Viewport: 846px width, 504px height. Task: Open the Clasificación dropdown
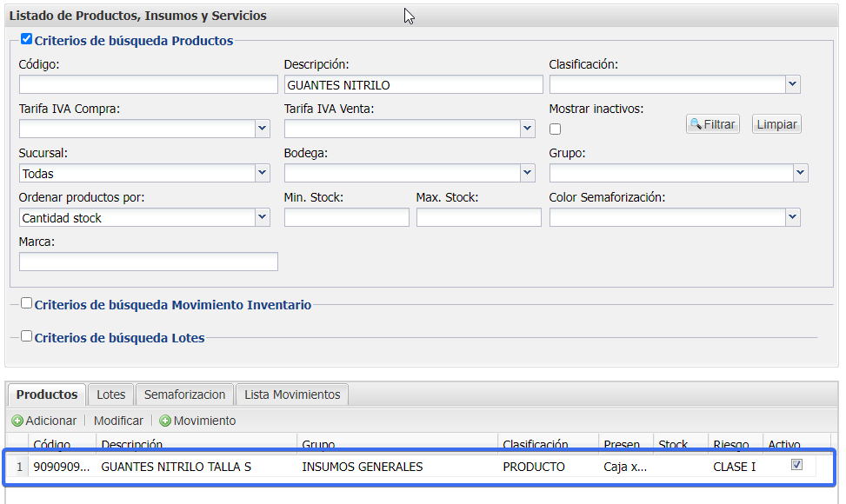792,84
